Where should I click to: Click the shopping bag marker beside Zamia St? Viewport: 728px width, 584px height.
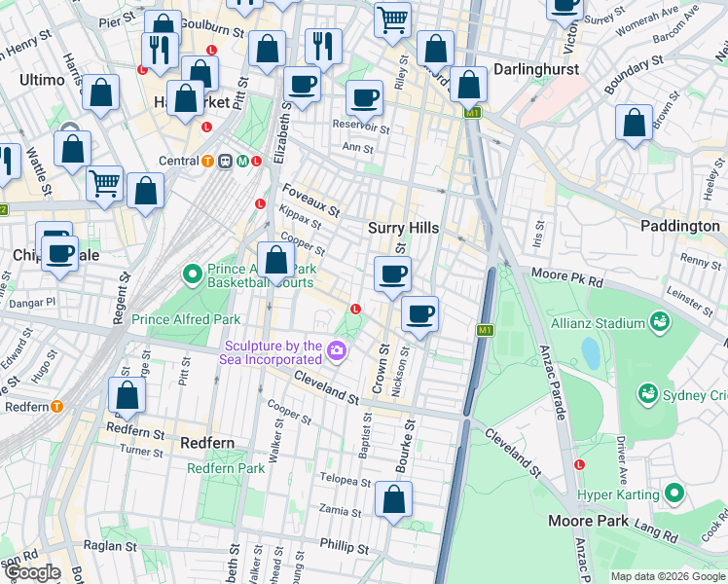pyautogui.click(x=394, y=500)
